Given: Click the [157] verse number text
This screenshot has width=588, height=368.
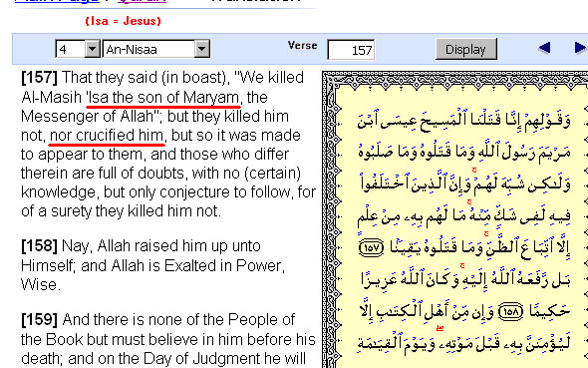Looking at the screenshot, I should click(39, 78).
